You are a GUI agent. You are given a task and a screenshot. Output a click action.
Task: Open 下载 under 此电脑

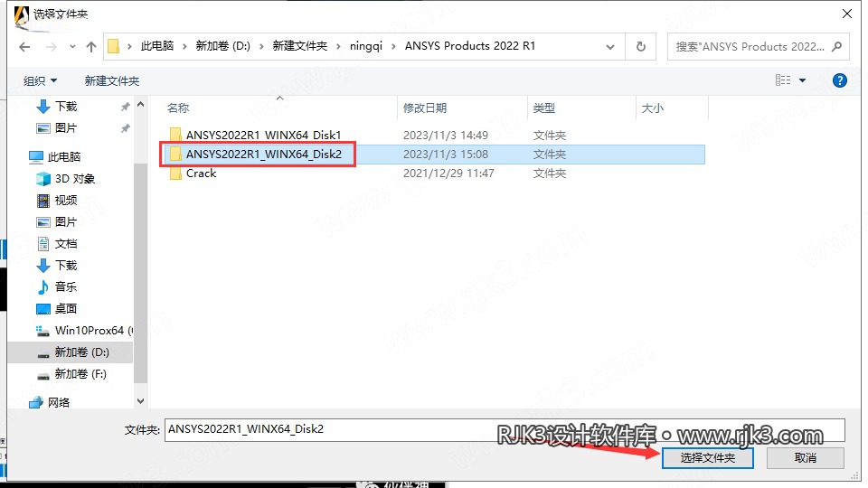pyautogui.click(x=66, y=266)
